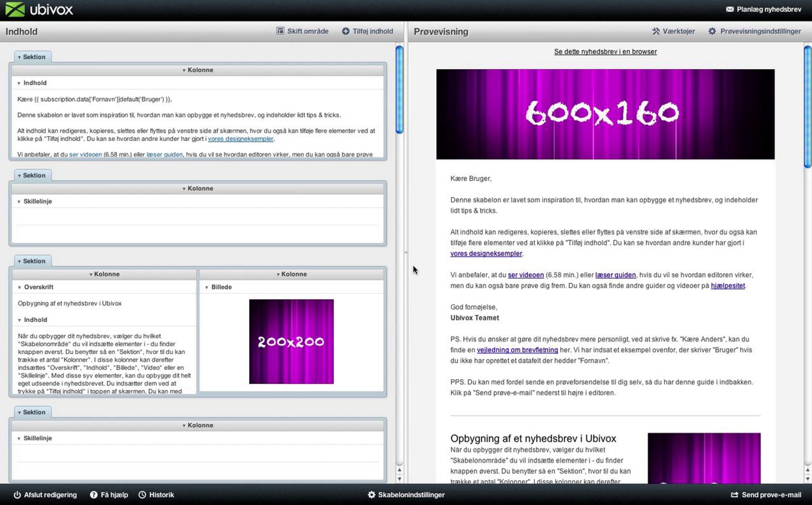Collapse the Overskrift element arrow
The image size is (812, 505).
click(x=19, y=287)
